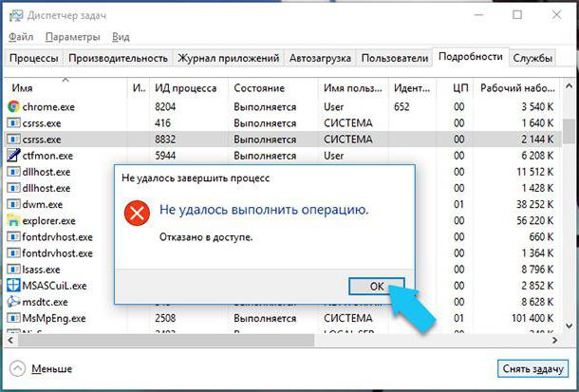Click the vertical scrollbar thumb
Viewport: 579px width, 392px height.
coord(569,132)
